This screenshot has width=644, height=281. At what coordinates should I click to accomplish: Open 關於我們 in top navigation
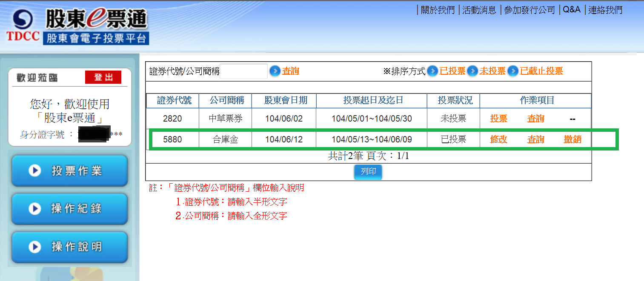[438, 10]
